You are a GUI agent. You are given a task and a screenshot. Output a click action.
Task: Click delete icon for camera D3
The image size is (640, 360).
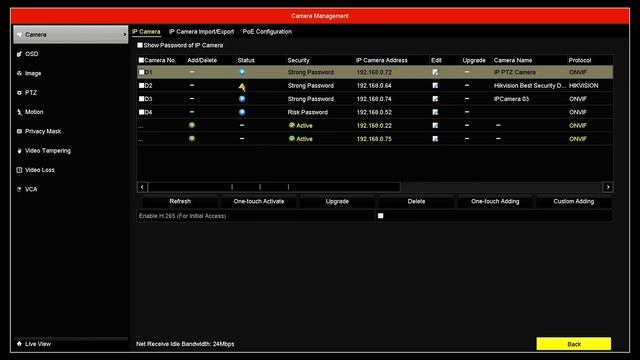pos(192,99)
